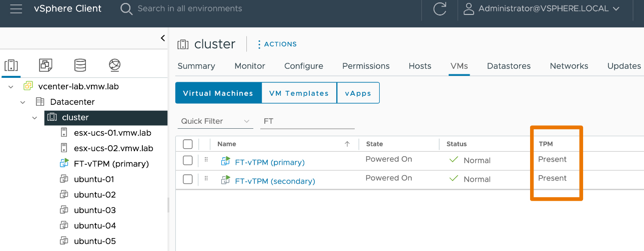The height and width of the screenshot is (251, 644).
Task: Collapse the navigation sidebar panel
Action: pos(162,38)
